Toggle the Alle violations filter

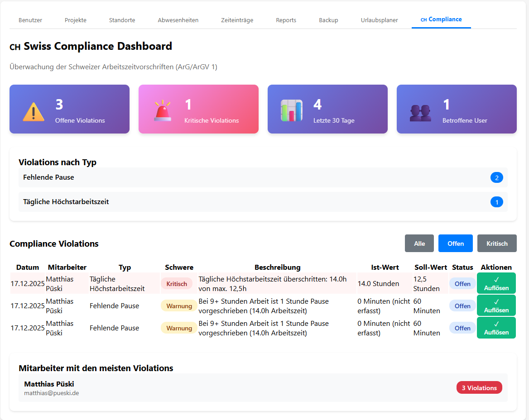pos(419,243)
